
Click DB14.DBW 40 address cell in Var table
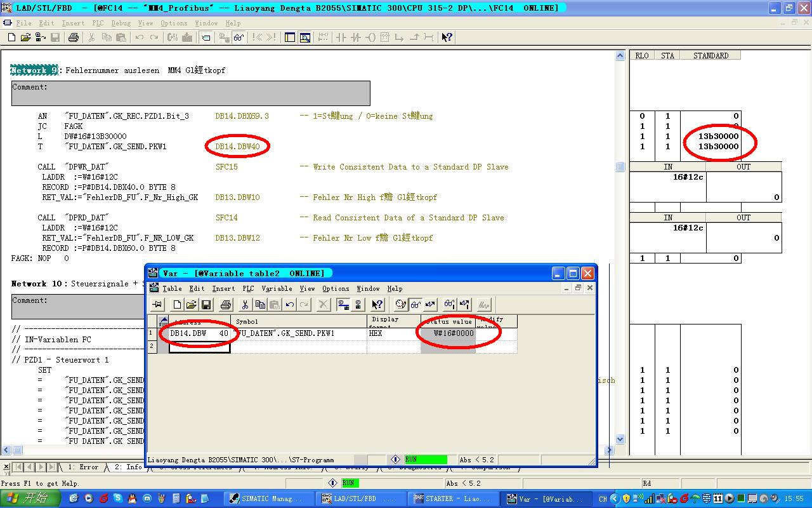(199, 333)
